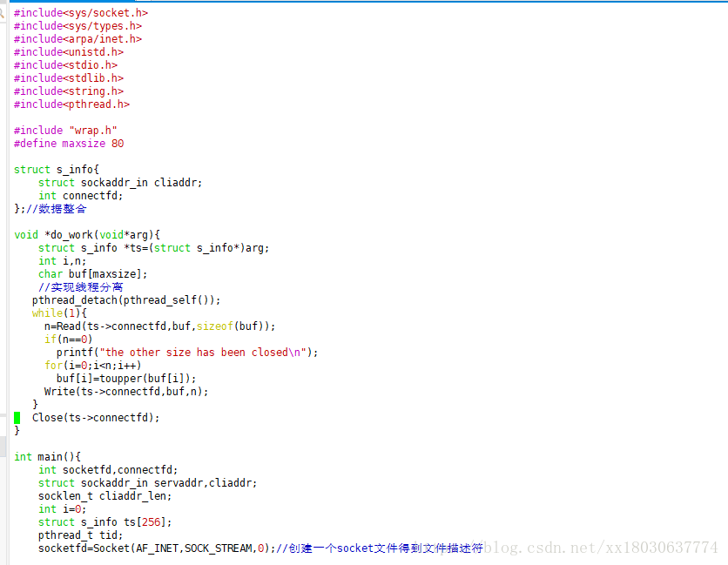Click the int connectfd; struct member line
728x565 pixels.
click(80, 196)
